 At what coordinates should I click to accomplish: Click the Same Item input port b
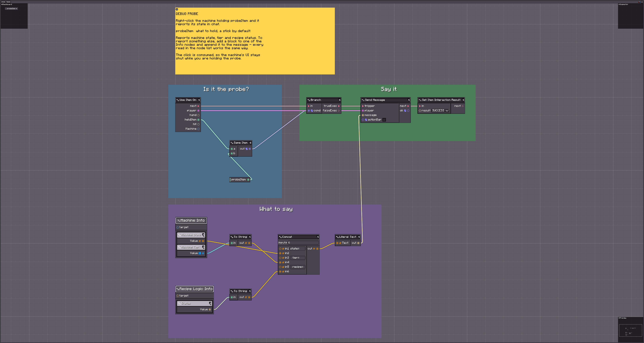tap(232, 153)
